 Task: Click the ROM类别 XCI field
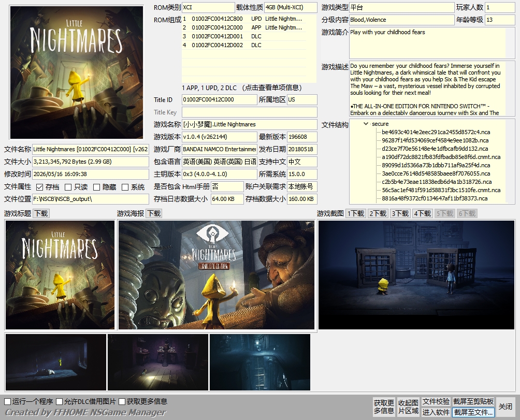click(208, 7)
